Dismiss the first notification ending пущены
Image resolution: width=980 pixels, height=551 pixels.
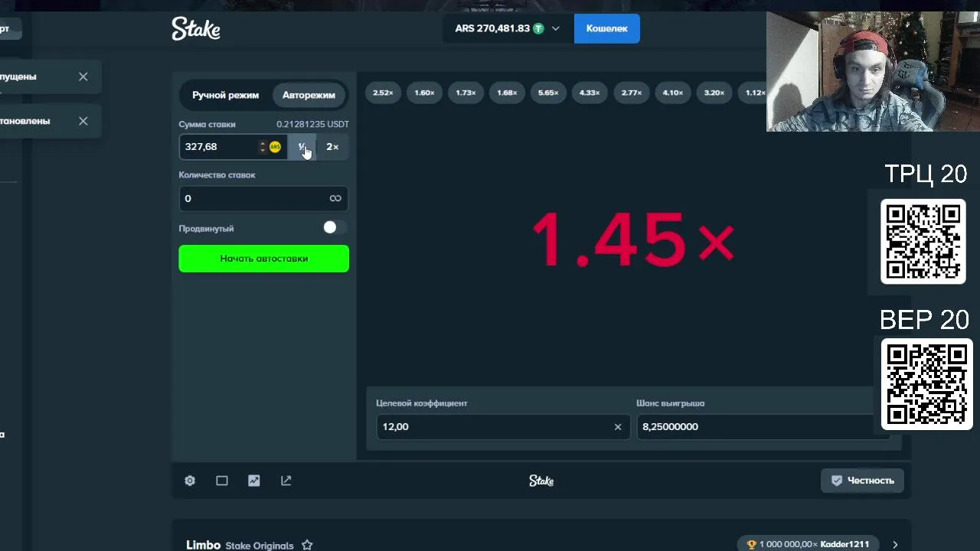(83, 77)
